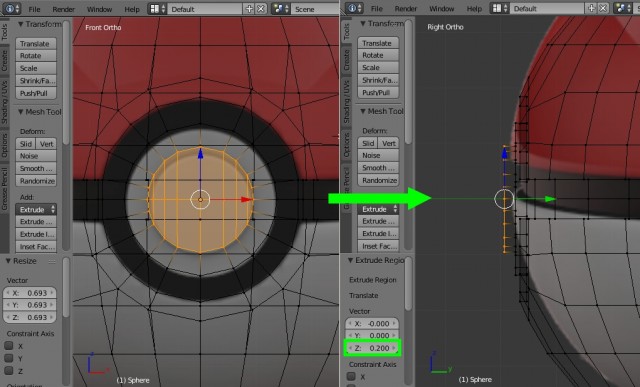This screenshot has width=640, height=387.
Task: Add a new screen layout in right window
Action: coord(591,8)
